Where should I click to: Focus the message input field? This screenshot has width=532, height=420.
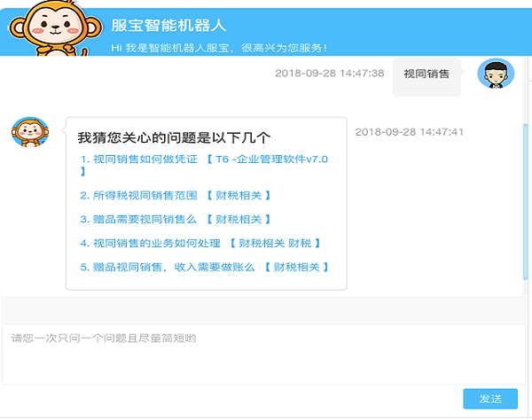click(263, 354)
